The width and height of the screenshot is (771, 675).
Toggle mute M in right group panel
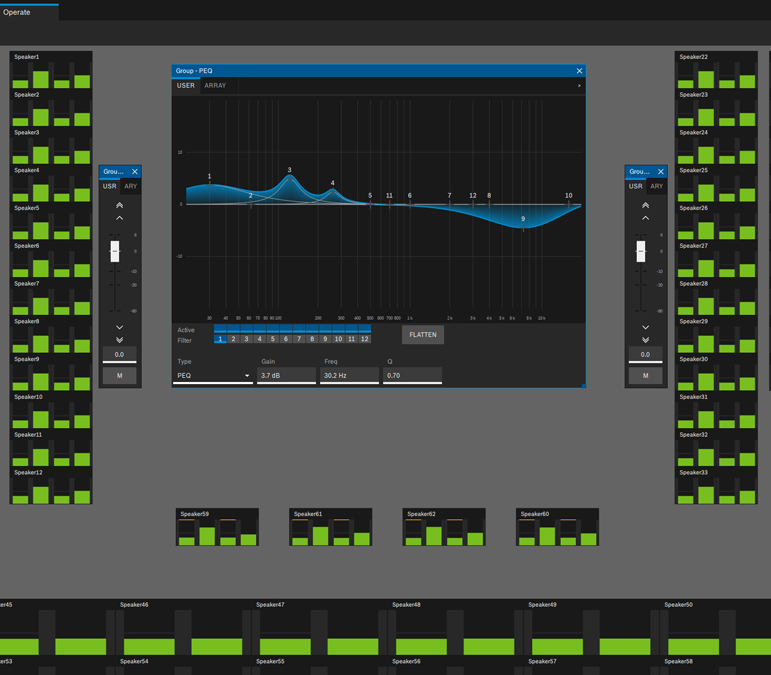tap(645, 376)
